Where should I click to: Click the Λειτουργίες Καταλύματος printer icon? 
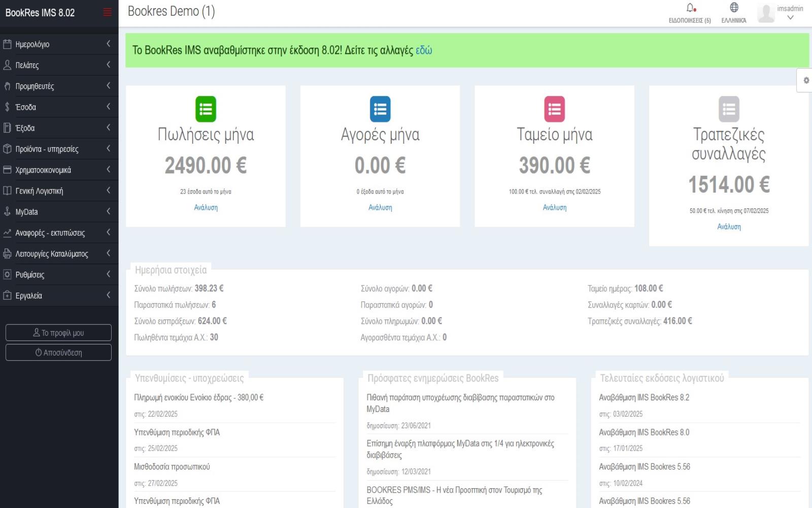tap(7, 253)
